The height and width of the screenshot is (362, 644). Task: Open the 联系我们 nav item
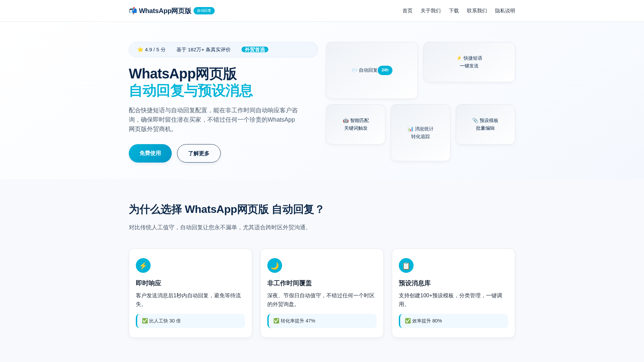(x=477, y=11)
